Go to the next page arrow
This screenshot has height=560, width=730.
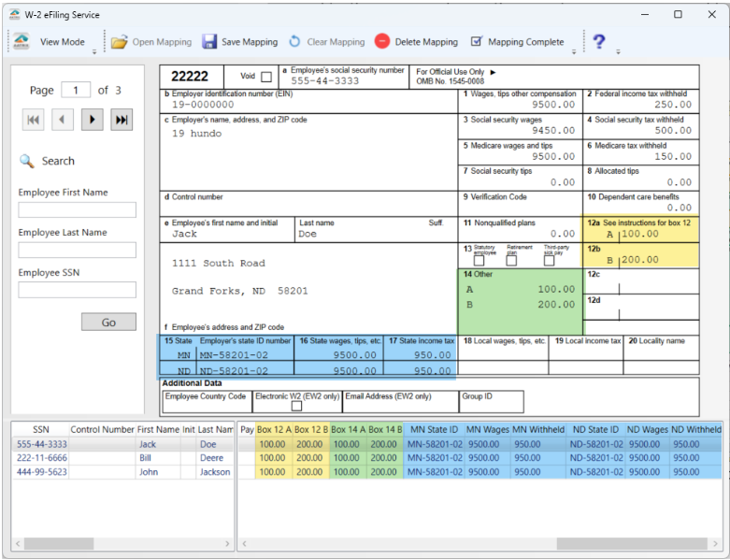tap(92, 120)
